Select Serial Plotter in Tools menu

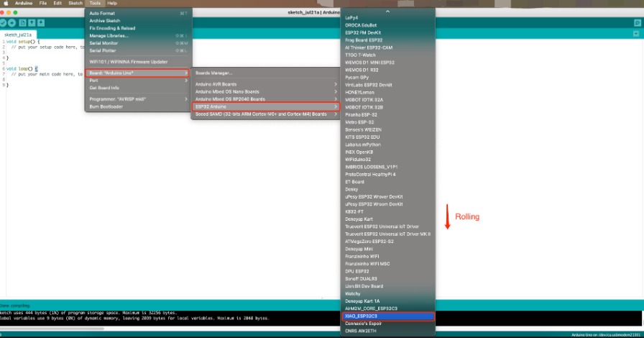click(138, 50)
